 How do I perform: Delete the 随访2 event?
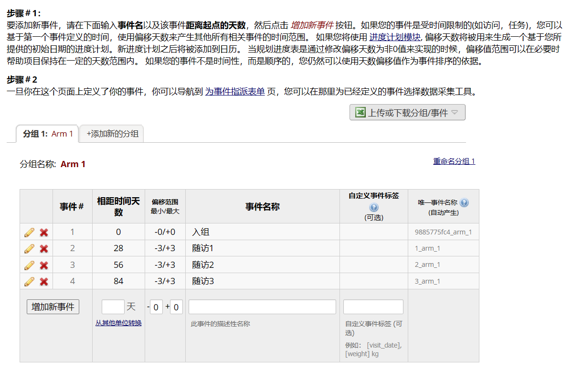pyautogui.click(x=43, y=265)
